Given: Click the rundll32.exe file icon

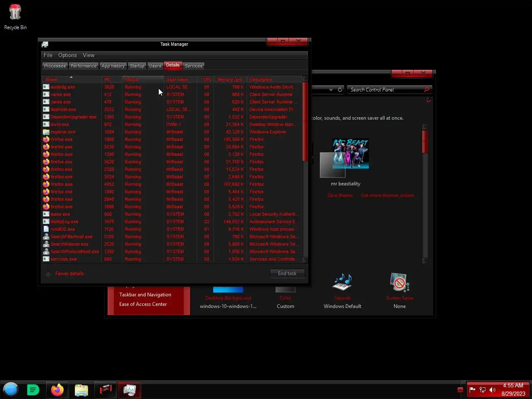Looking at the screenshot, I should (46, 229).
